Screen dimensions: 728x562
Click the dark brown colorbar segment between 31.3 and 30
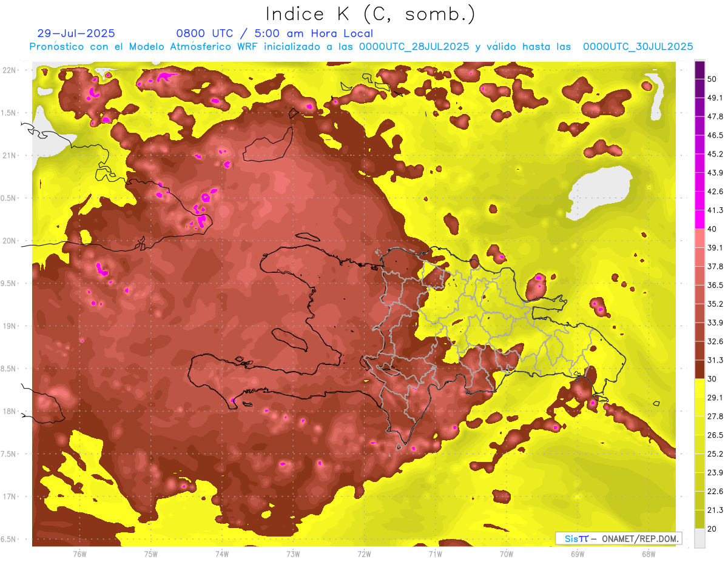tap(699, 369)
